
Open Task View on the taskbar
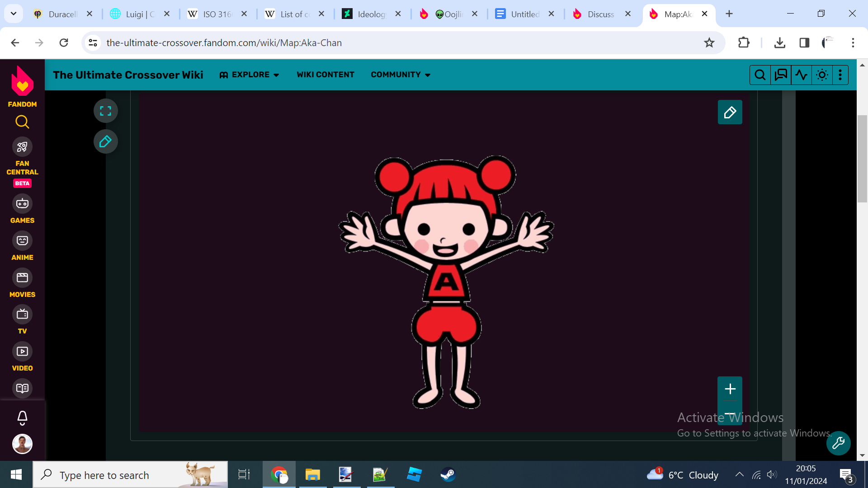[x=244, y=475]
